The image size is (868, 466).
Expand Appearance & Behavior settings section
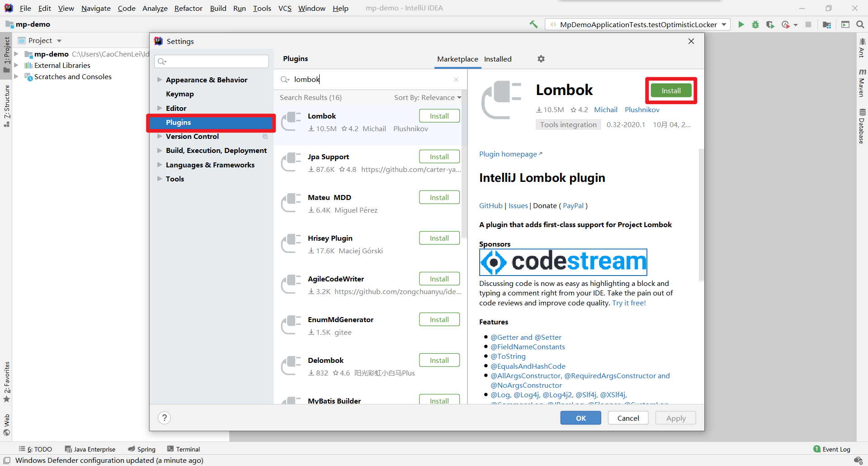(159, 80)
